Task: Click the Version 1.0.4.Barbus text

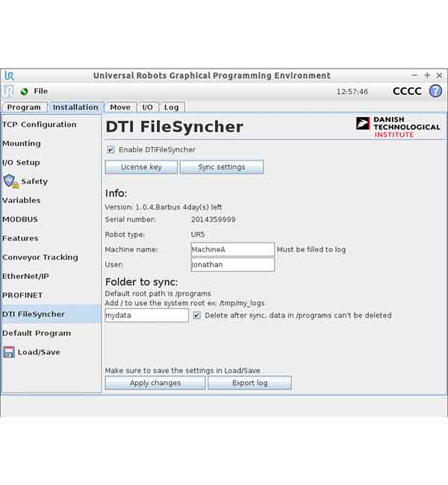Action: (164, 207)
